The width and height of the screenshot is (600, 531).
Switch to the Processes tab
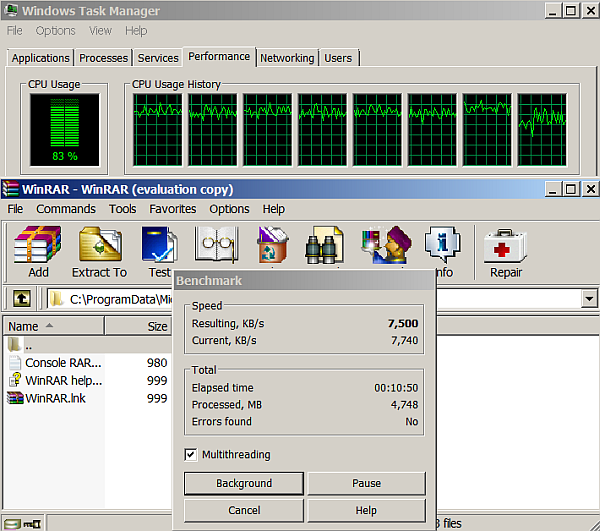(x=103, y=58)
